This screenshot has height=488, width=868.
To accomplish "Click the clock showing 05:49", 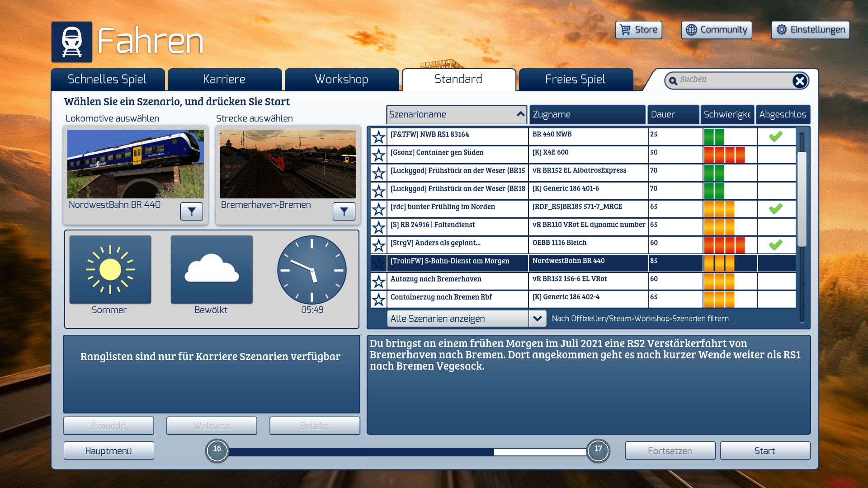I will pos(312,270).
